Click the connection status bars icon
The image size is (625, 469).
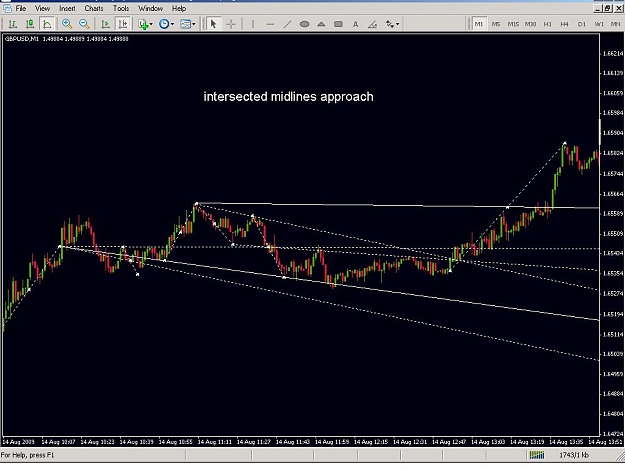tap(537, 455)
